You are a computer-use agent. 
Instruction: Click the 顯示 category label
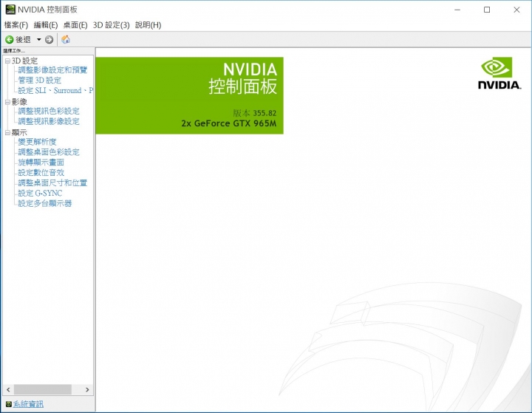(x=19, y=133)
